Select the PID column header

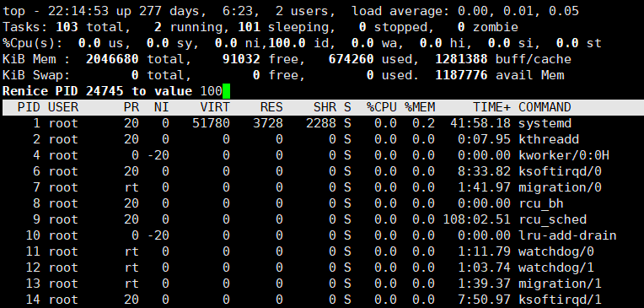click(x=29, y=107)
